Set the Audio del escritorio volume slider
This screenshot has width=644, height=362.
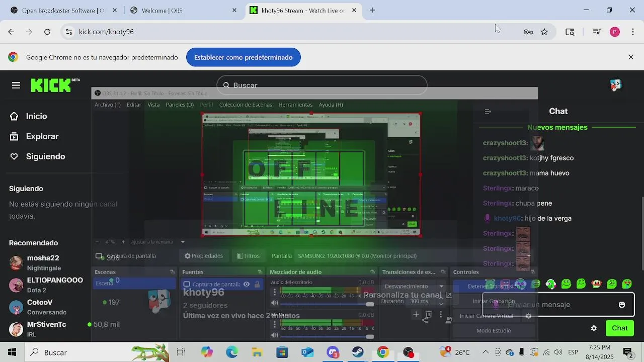pos(327,304)
